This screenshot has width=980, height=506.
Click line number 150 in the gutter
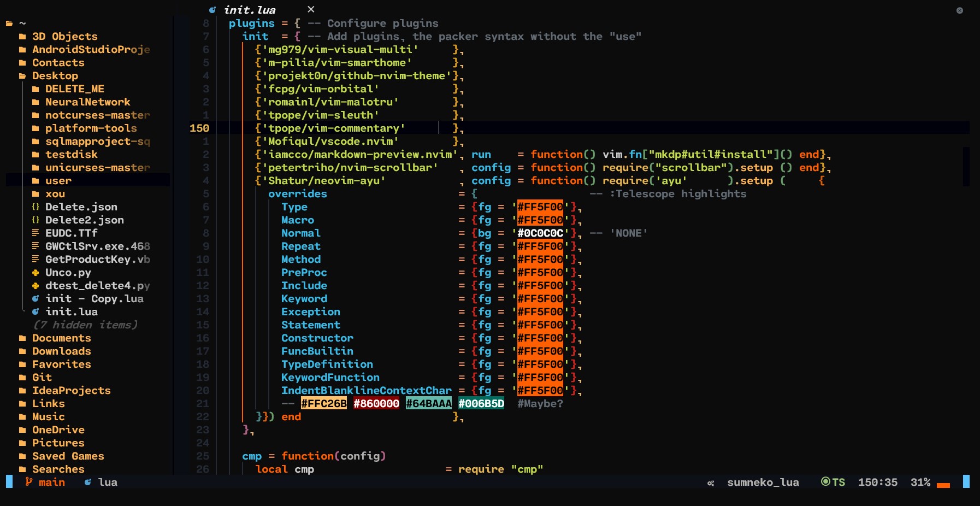coord(199,128)
